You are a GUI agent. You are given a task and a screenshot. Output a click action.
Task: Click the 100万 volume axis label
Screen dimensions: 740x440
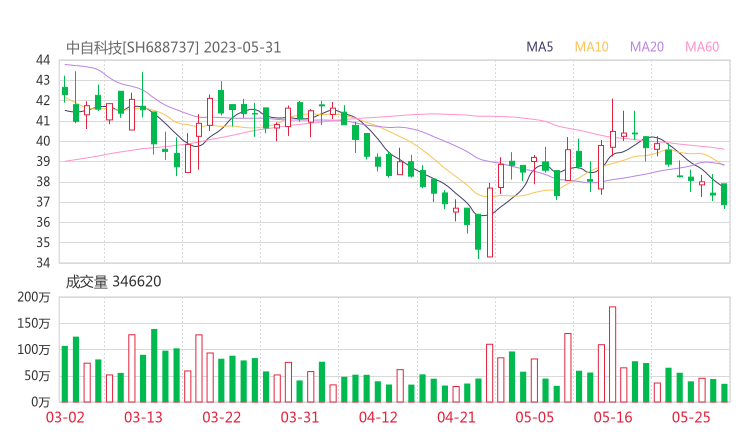[34, 350]
